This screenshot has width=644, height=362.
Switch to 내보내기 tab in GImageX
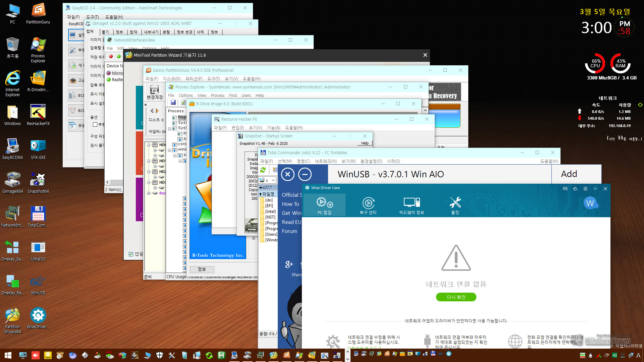tap(151, 32)
